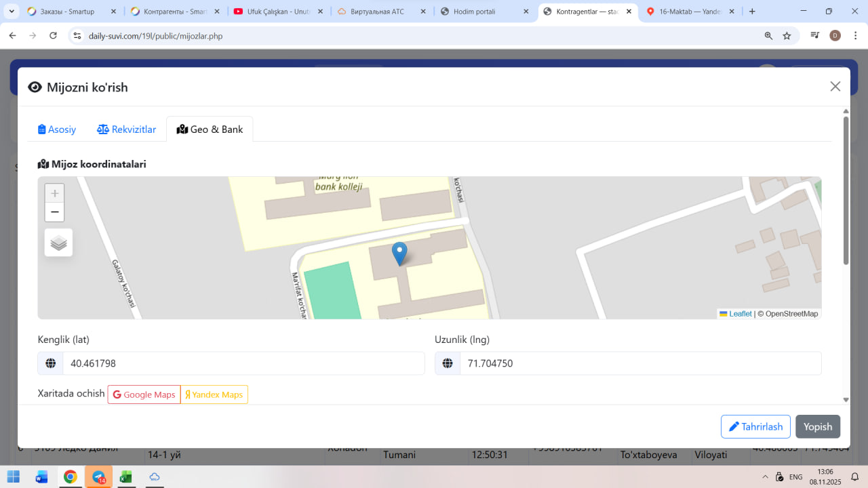This screenshot has width=868, height=488.
Task: Click the Kenglik latitude input field
Action: coord(243,363)
